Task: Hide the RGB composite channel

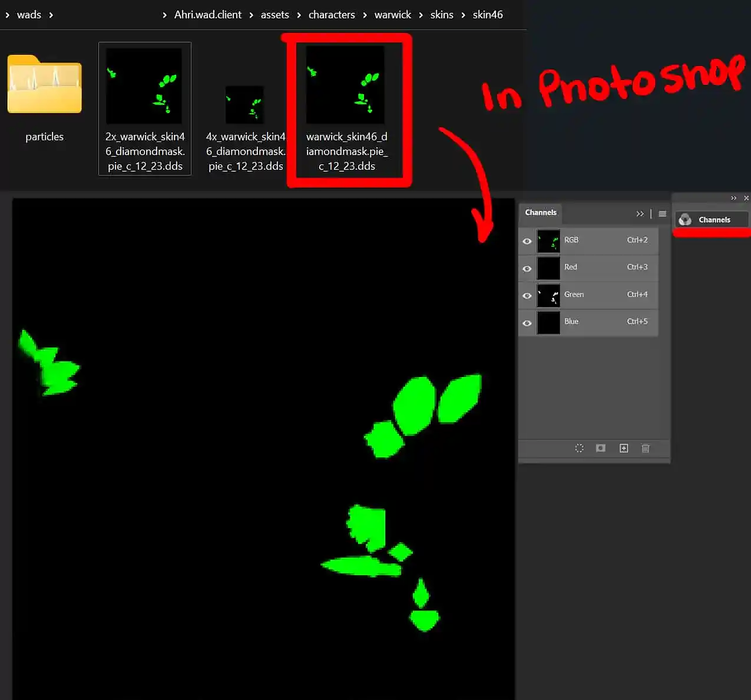Action: point(527,241)
